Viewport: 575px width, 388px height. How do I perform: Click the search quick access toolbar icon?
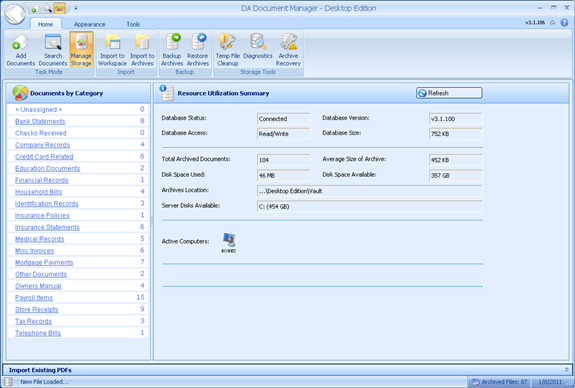pyautogui.click(x=48, y=8)
